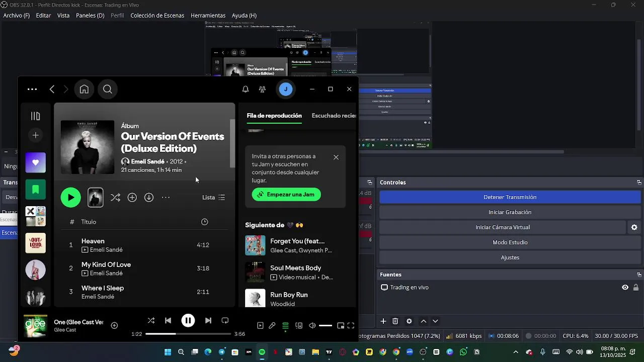This screenshot has width=644, height=362.
Task: Mute Spotify with speaker icon
Action: point(312,326)
